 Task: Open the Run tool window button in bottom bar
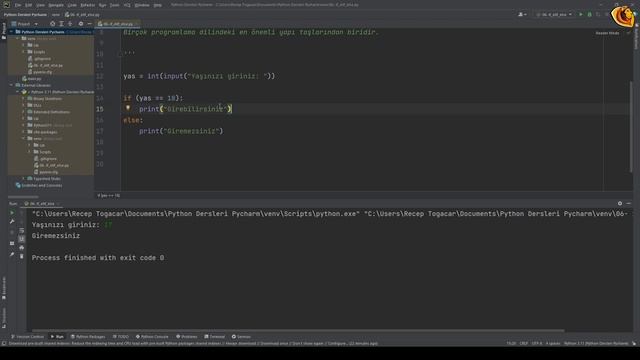pos(57,337)
